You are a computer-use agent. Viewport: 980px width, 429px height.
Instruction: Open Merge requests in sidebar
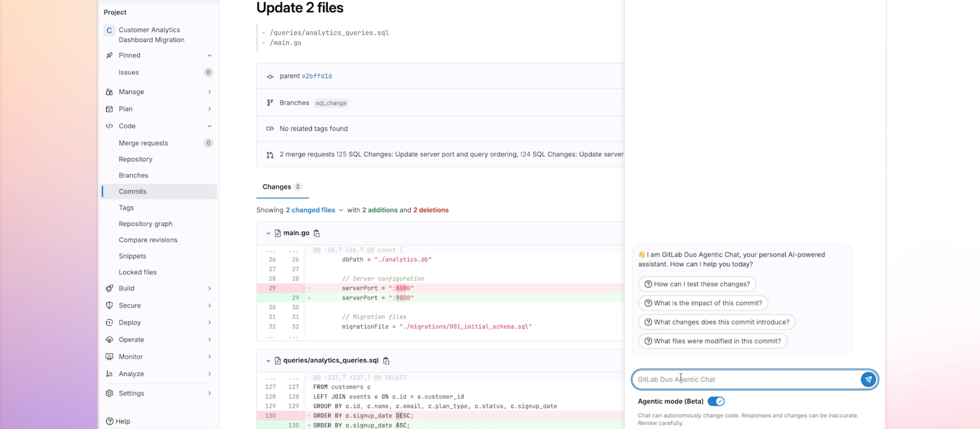tap(159, 143)
